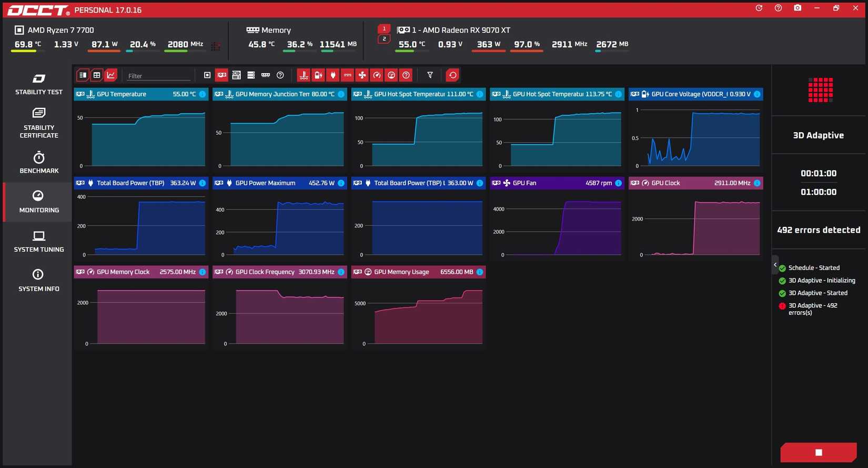Image resolution: width=868 pixels, height=468 pixels.
Task: Open help from the title bar
Action: pyautogui.click(x=778, y=8)
